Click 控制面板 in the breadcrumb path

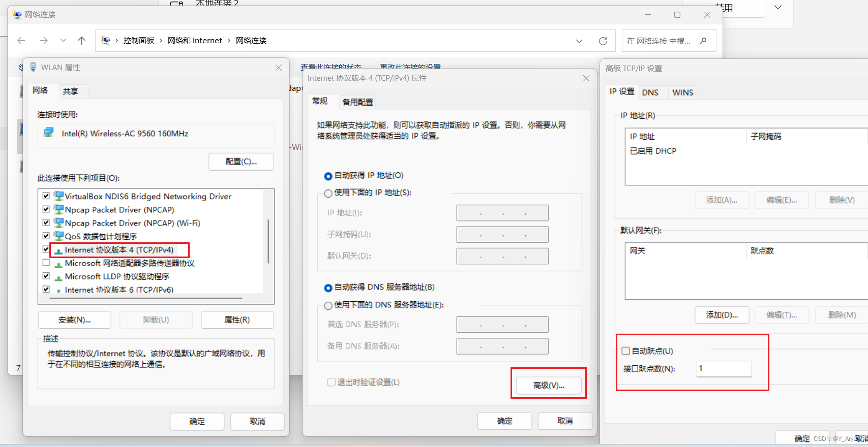(138, 41)
